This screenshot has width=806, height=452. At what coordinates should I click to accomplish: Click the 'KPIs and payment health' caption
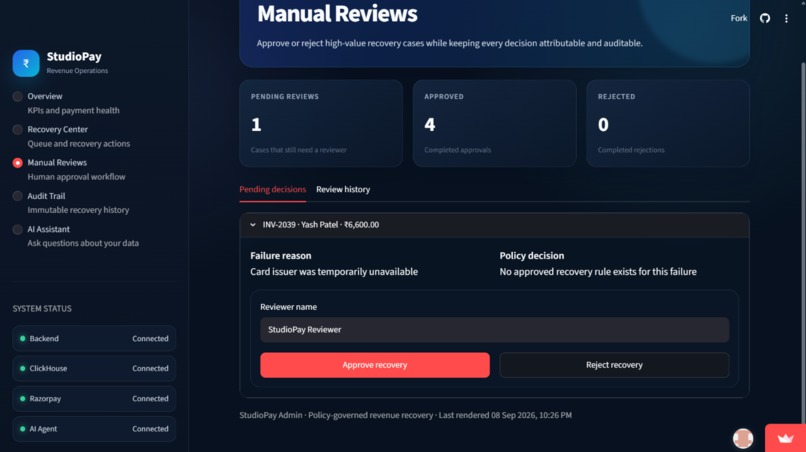[x=74, y=111]
